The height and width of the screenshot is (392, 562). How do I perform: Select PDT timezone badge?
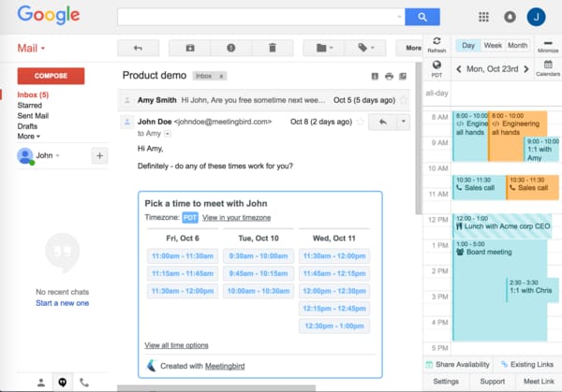pyautogui.click(x=190, y=218)
